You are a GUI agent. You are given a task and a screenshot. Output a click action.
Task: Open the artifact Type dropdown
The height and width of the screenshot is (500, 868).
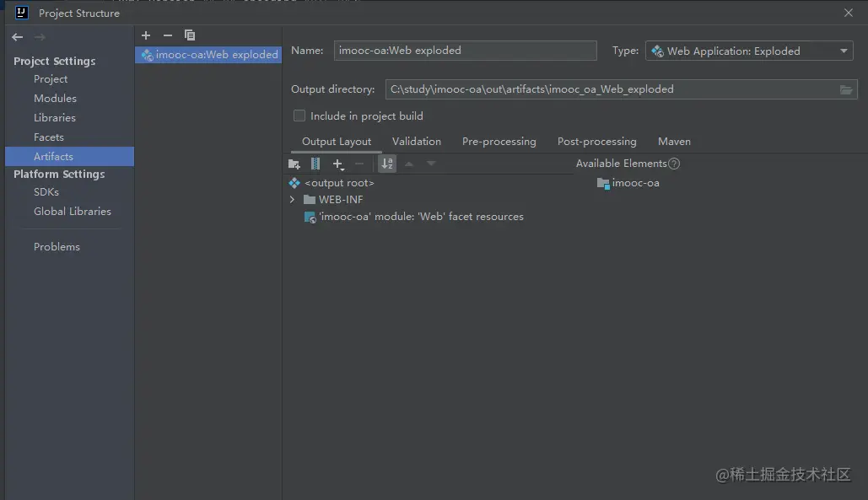click(749, 51)
